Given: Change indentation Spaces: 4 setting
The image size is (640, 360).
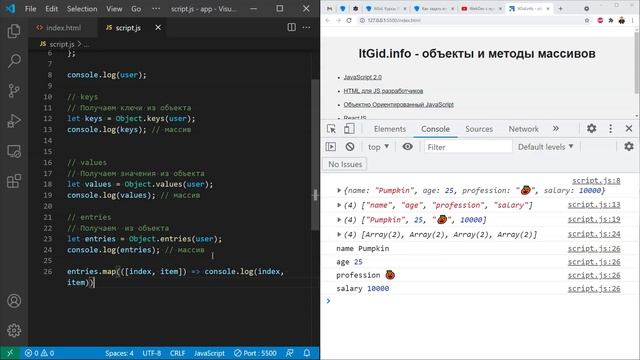Looking at the screenshot, I should [x=119, y=353].
